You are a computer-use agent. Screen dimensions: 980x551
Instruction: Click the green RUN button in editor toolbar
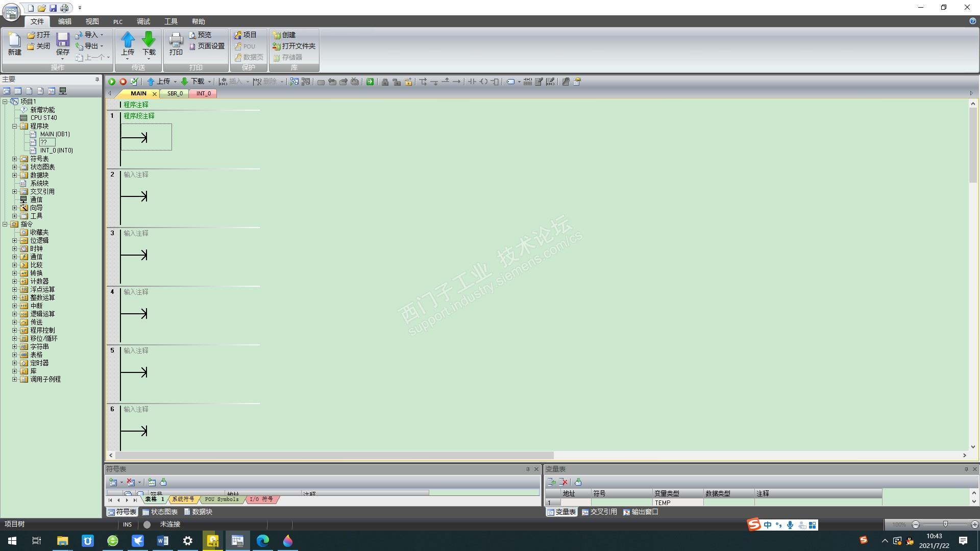coord(111,82)
